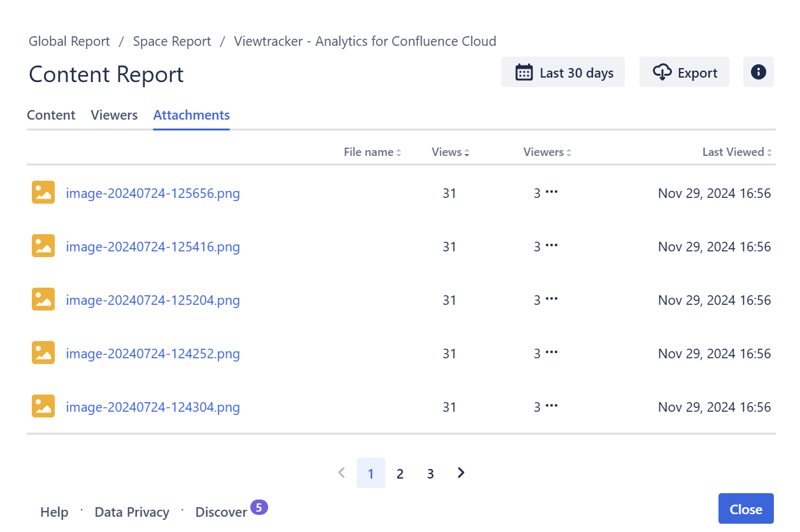This screenshot has width=800, height=532.
Task: Click the Discover notification badge
Action: point(259,507)
